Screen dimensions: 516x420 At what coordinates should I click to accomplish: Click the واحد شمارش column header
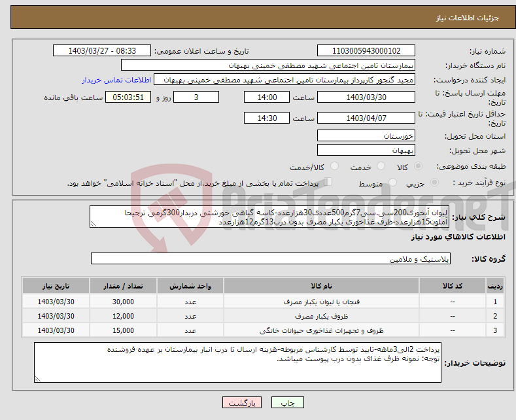click(x=190, y=286)
